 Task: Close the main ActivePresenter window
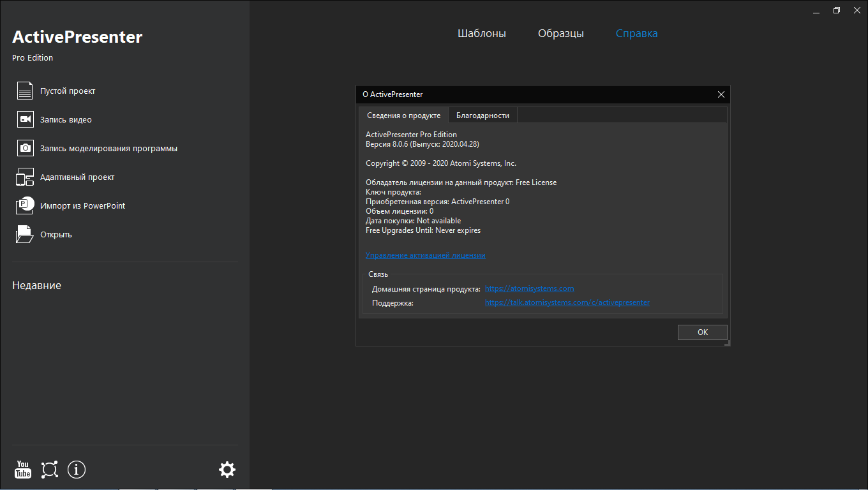coord(857,10)
